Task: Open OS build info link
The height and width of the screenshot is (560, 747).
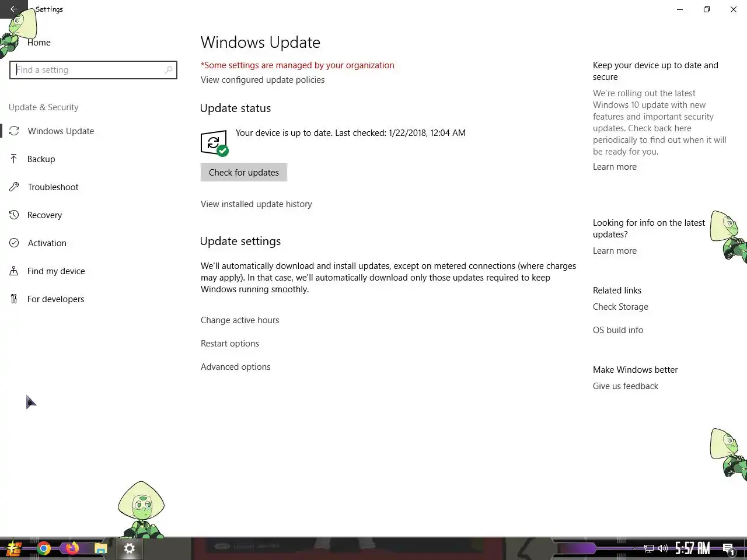Action: [618, 330]
